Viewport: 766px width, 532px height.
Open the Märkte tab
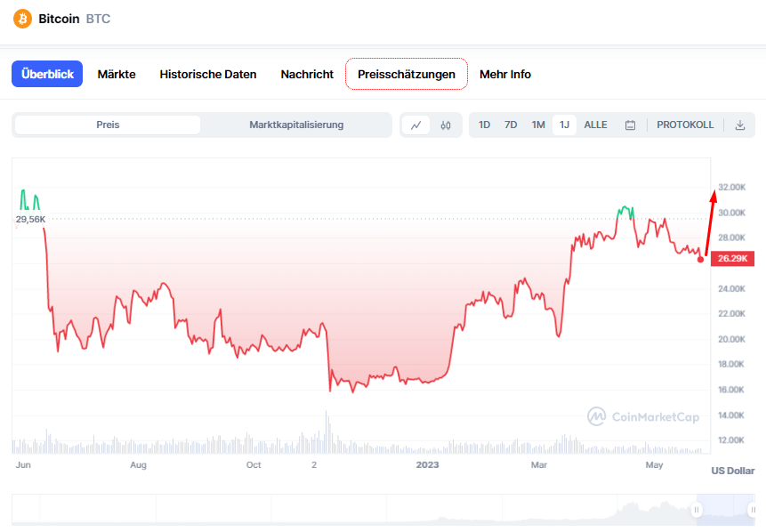117,74
